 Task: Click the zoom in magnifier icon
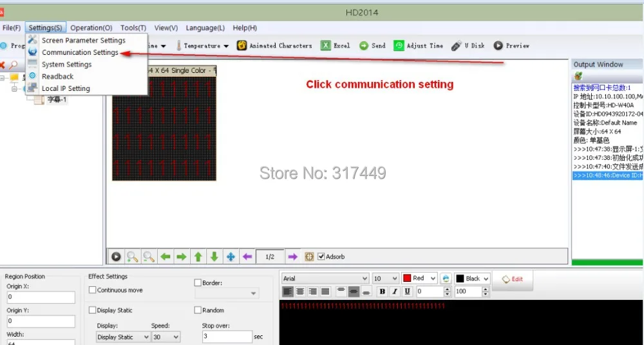pos(132,257)
